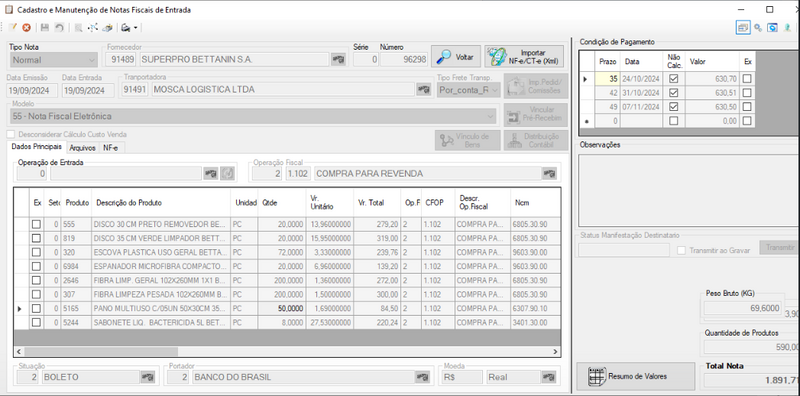This screenshot has height=396, width=800.
Task: Open the Tipo Frete Transp. dropdown
Action: pos(468,90)
